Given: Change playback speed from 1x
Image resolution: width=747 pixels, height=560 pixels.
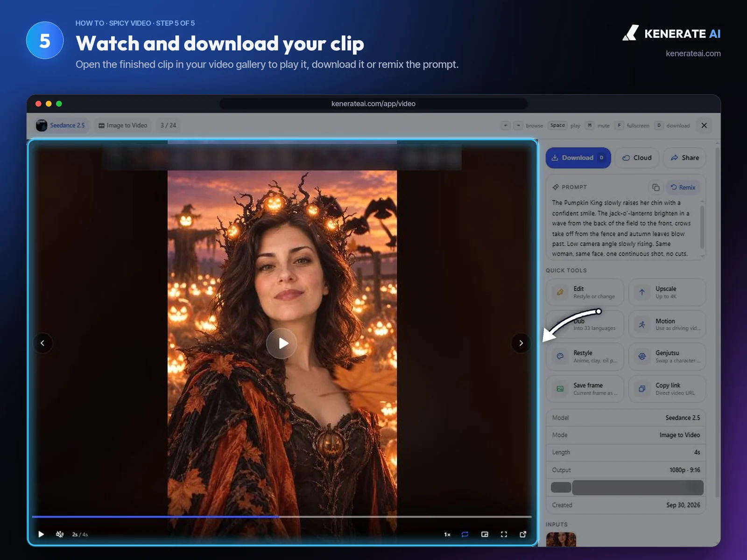Looking at the screenshot, I should coord(447,534).
